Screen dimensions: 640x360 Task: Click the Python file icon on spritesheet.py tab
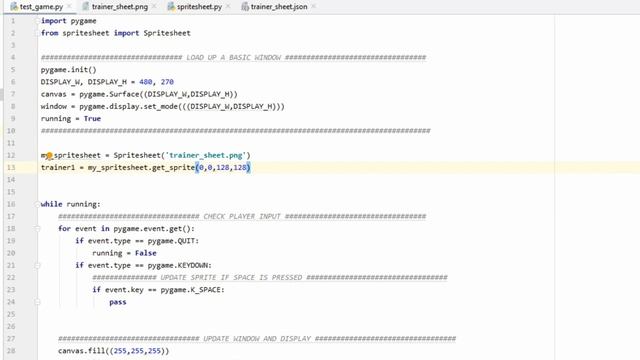point(171,7)
